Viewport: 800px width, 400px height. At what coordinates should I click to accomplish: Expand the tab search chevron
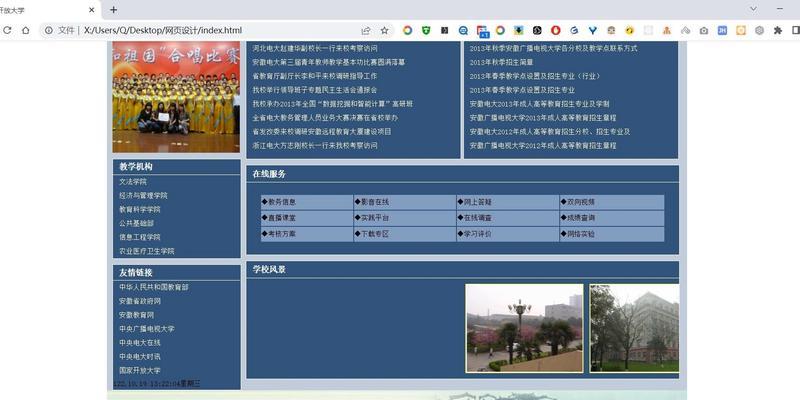pos(753,9)
